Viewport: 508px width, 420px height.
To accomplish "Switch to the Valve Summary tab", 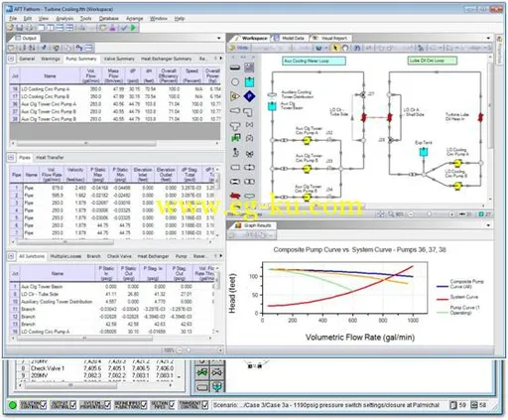I will 119,59.
